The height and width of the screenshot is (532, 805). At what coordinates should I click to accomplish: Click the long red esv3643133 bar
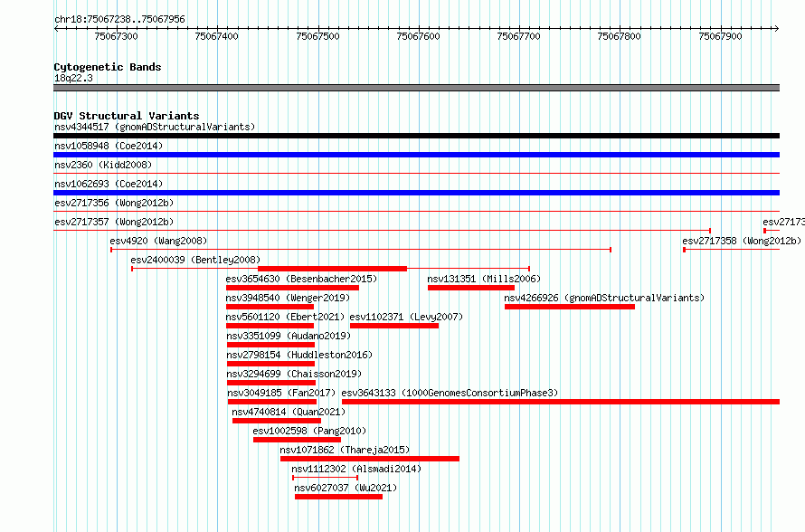[x=561, y=402]
